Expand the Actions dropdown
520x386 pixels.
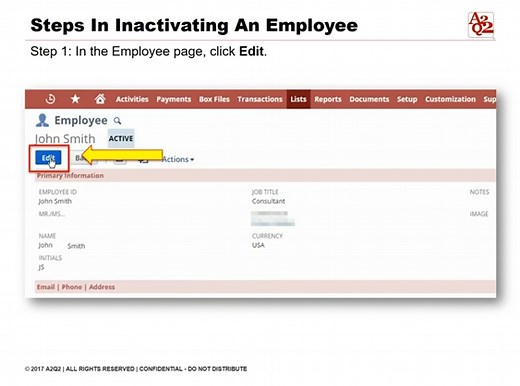click(x=178, y=159)
